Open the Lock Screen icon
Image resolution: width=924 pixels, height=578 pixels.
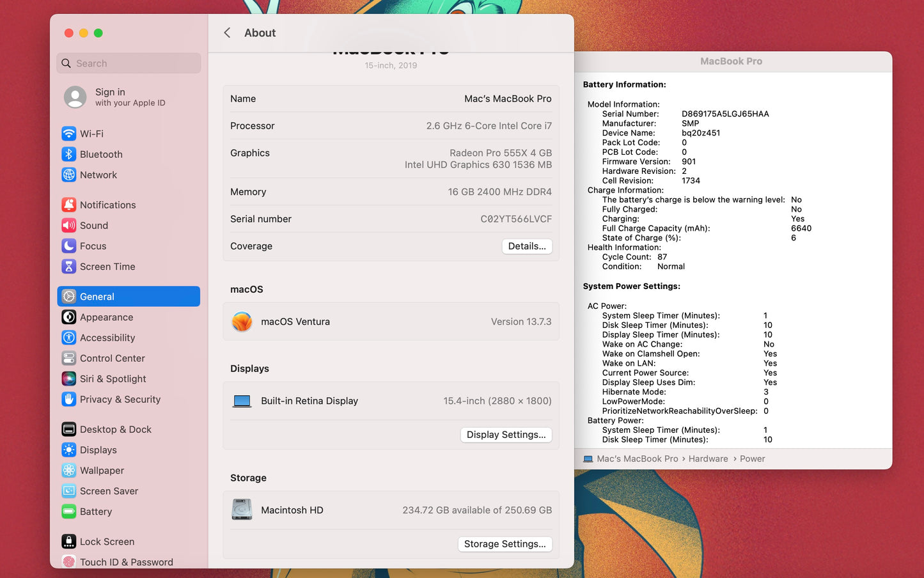tap(68, 541)
